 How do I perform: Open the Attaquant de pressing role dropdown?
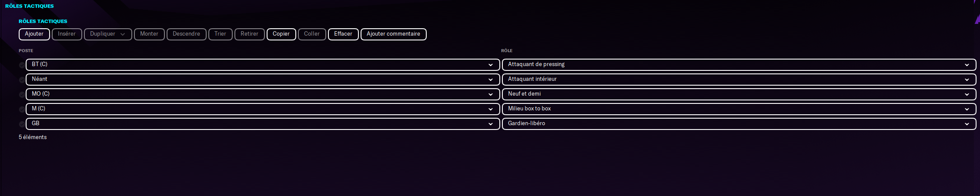(739, 65)
